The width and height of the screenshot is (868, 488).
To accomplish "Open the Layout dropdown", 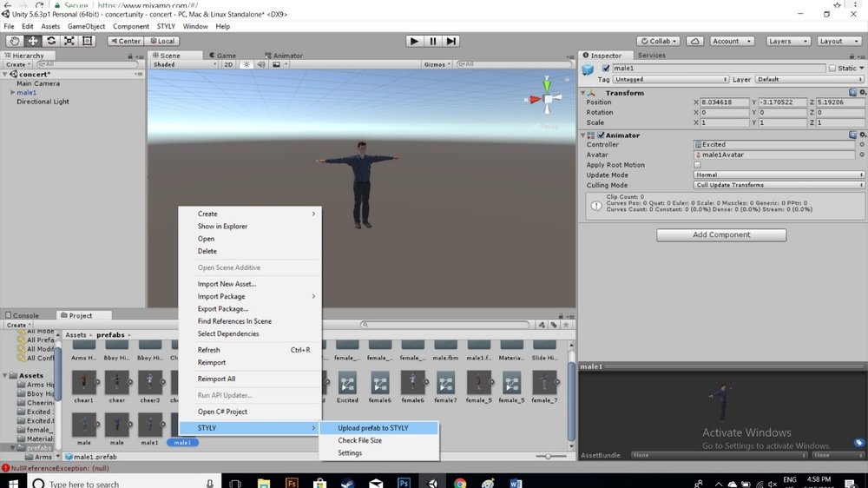I will pyautogui.click(x=838, y=41).
